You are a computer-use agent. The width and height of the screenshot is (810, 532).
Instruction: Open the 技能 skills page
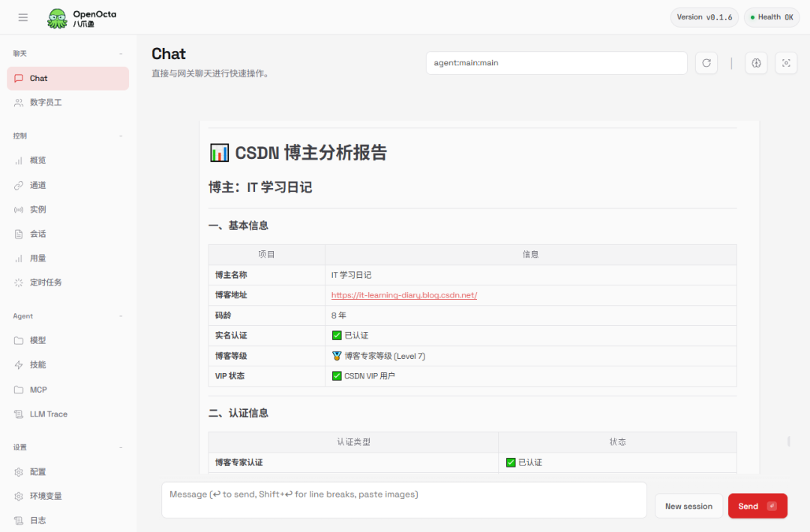click(38, 365)
